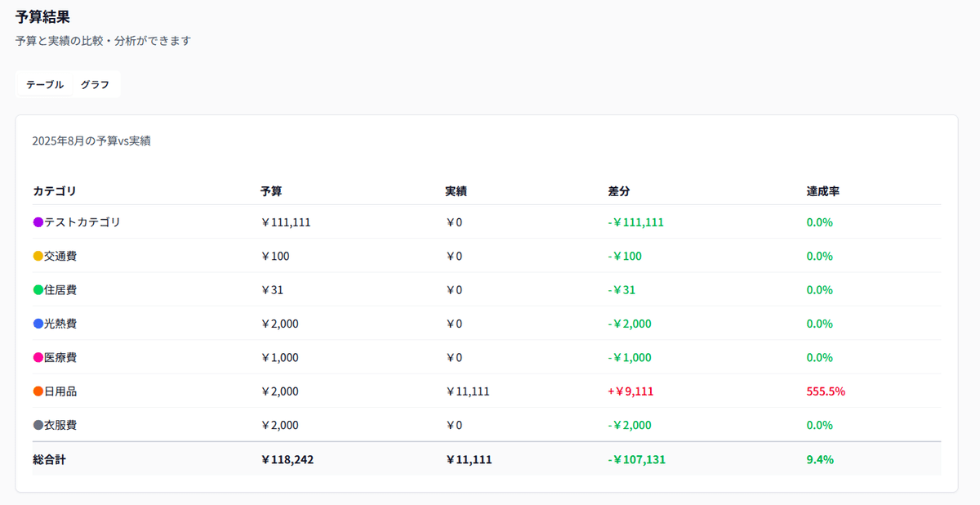Click the 実績 column header
Viewport: 980px width, 505px height.
[x=456, y=191]
